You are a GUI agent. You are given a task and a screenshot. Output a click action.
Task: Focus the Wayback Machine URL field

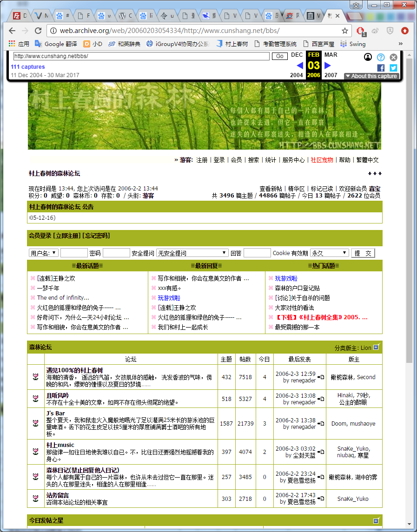coord(141,56)
